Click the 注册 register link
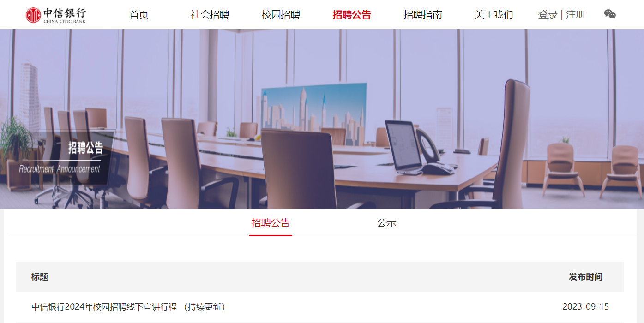This screenshot has width=644, height=323. (x=576, y=15)
